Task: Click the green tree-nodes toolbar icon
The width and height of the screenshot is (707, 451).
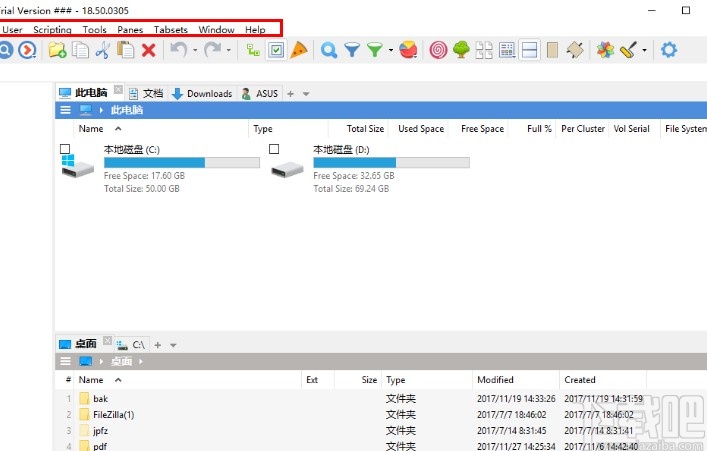Action: 253,50
